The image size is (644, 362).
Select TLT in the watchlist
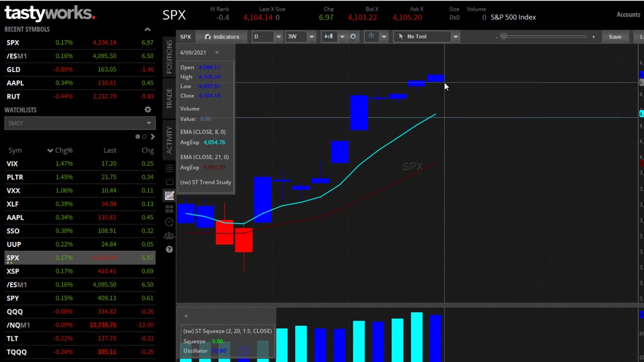pyautogui.click(x=80, y=338)
